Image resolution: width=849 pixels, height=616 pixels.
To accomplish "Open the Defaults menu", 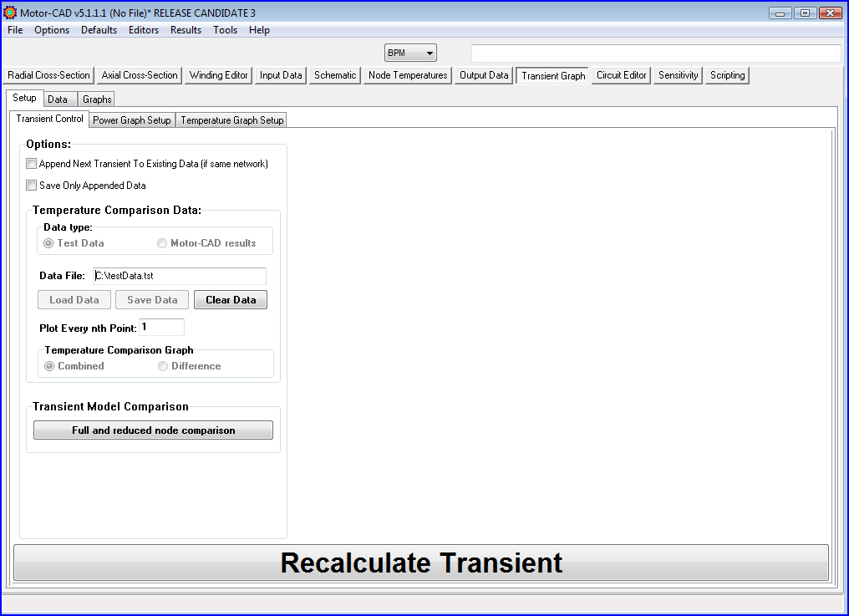I will tap(99, 30).
